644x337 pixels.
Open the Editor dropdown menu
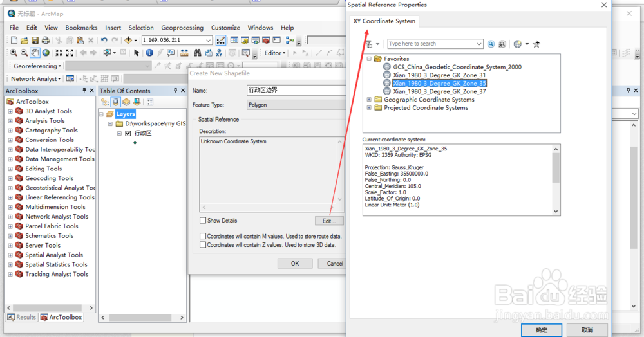tap(275, 53)
